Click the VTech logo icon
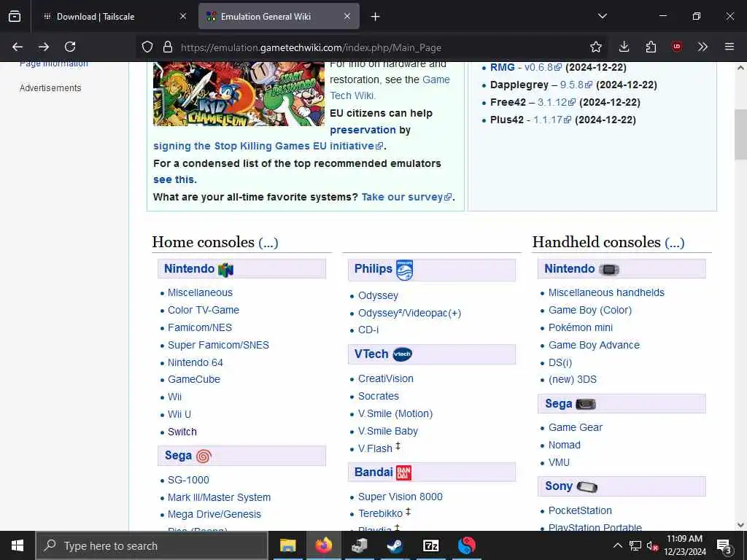Image resolution: width=747 pixels, height=560 pixels. [403, 354]
